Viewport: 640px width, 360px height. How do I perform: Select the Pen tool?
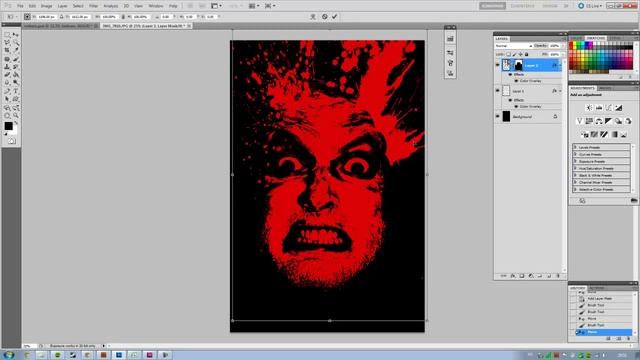tap(7, 91)
